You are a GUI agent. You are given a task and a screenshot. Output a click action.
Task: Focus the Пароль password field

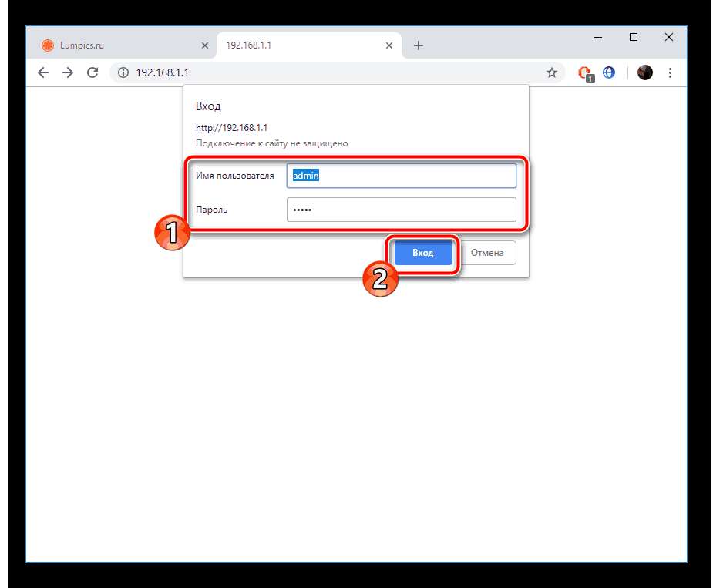402,210
